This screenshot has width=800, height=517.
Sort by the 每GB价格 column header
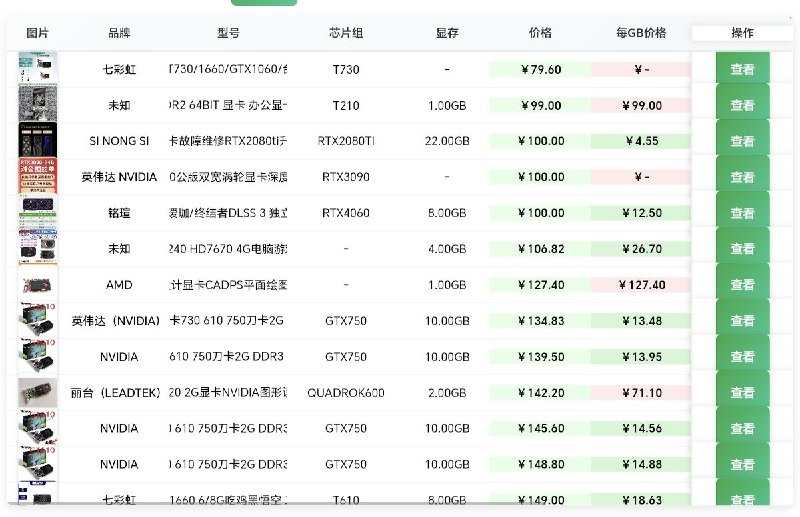point(641,33)
